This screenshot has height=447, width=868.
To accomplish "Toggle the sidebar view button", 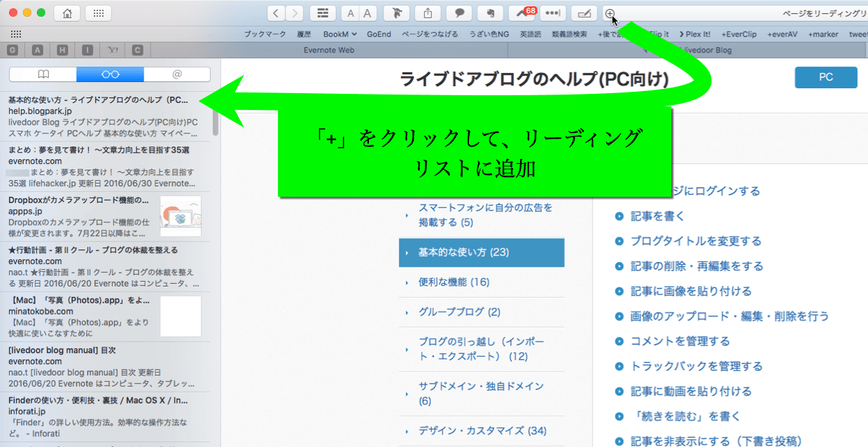I will (322, 13).
